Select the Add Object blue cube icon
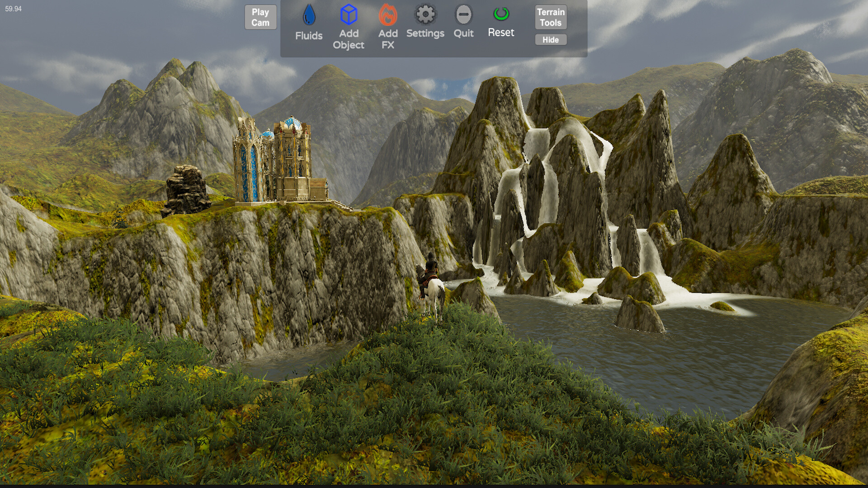The width and height of the screenshot is (868, 488). coord(348,16)
